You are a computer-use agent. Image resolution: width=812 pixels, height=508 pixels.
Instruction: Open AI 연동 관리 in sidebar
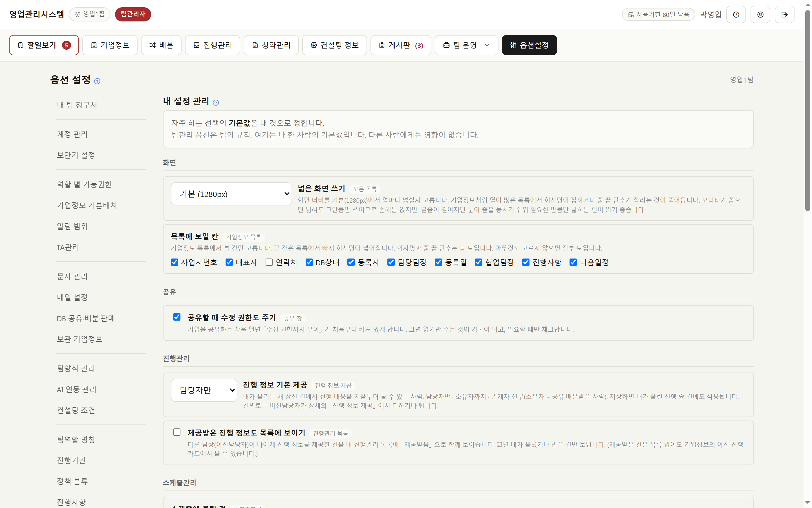click(x=76, y=389)
